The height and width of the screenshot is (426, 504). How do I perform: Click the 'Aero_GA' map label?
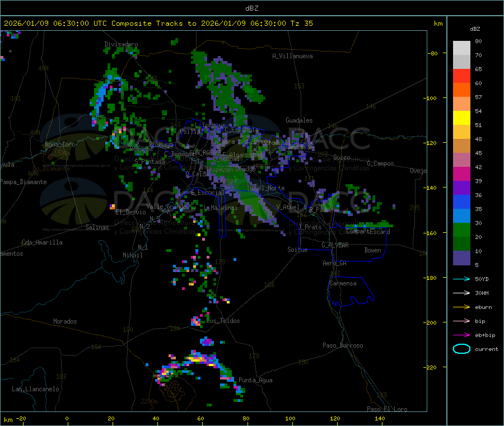[x=335, y=263]
